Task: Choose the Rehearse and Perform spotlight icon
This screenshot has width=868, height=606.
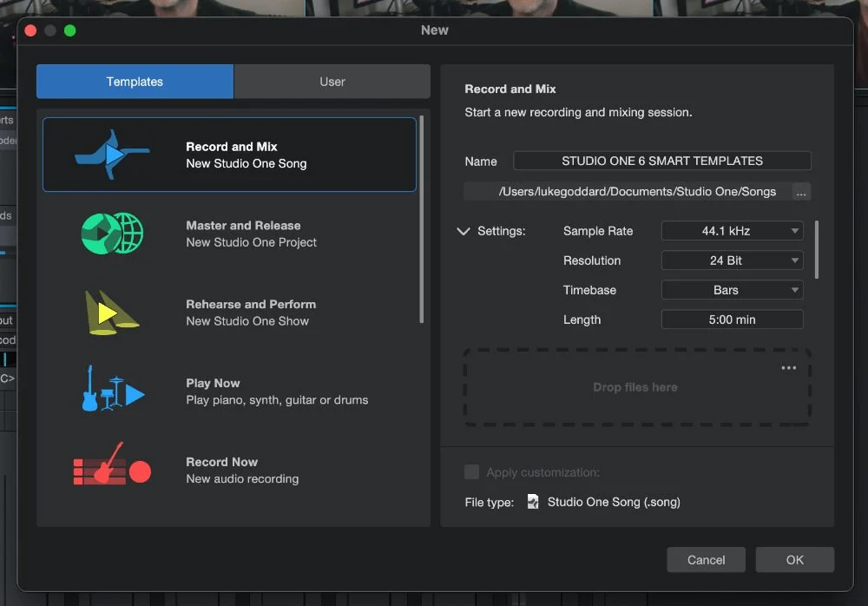Action: [111, 313]
